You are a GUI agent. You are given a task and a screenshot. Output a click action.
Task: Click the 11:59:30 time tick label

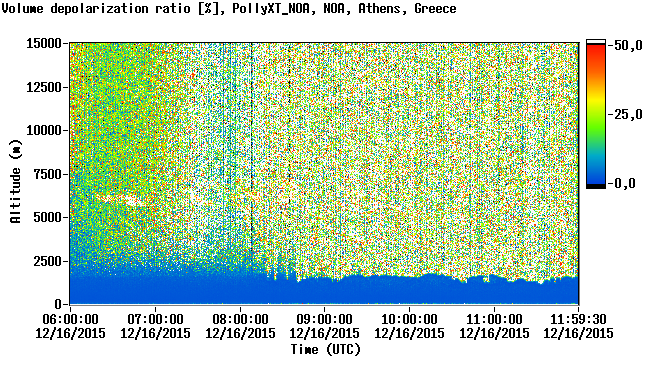tap(578, 319)
